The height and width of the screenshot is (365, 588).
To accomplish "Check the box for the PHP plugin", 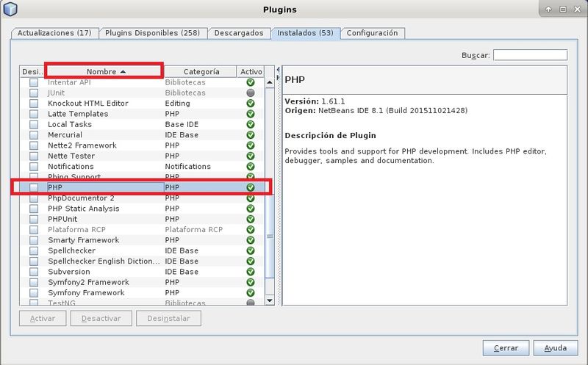I will (34, 187).
